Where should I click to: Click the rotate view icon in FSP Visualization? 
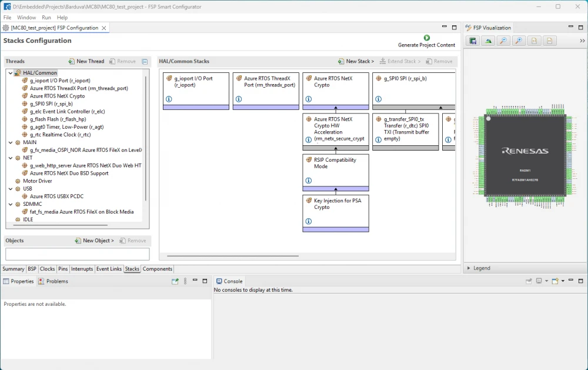pos(489,40)
